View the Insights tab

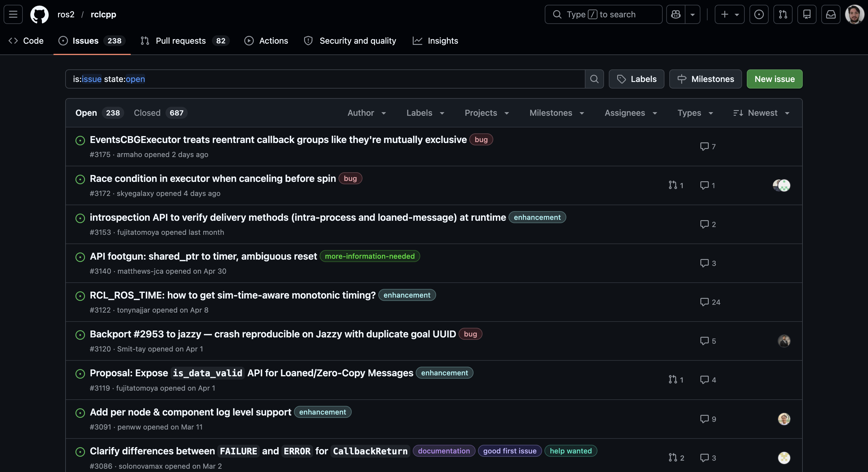click(435, 41)
